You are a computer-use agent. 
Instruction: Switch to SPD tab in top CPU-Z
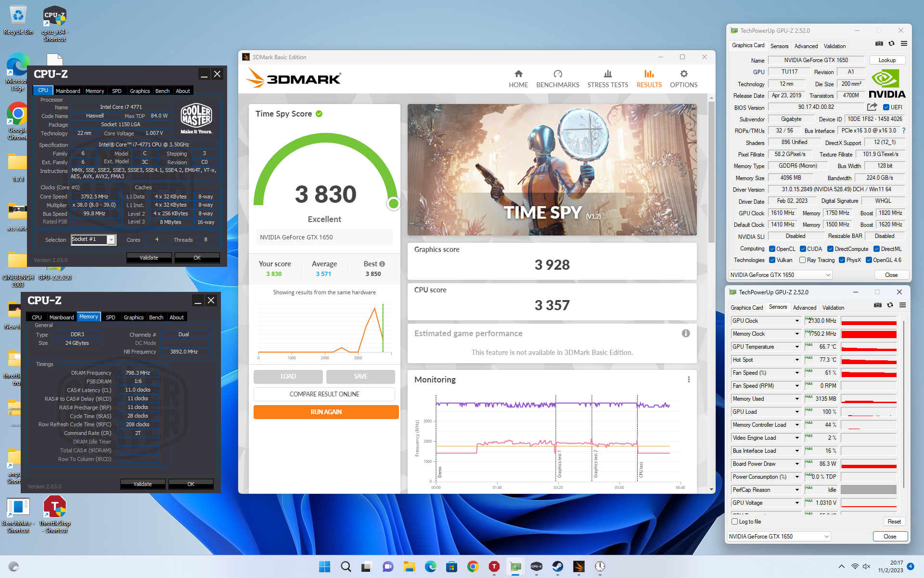pos(116,91)
